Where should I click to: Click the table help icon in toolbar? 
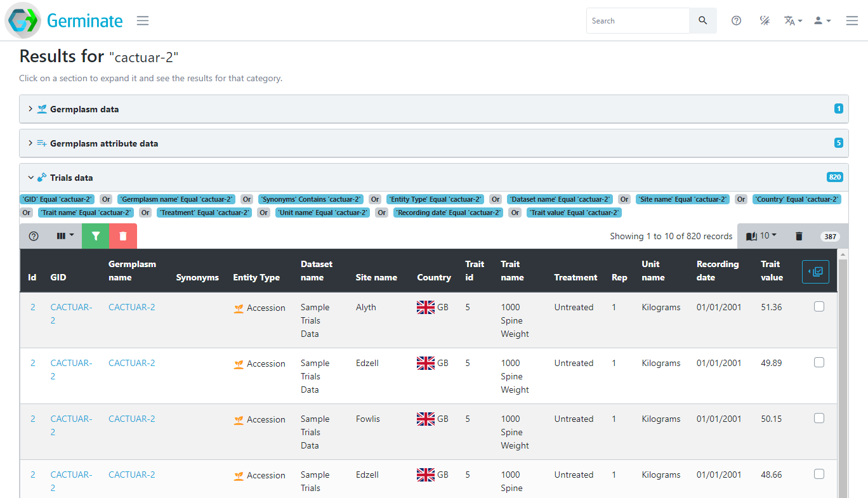(x=34, y=236)
